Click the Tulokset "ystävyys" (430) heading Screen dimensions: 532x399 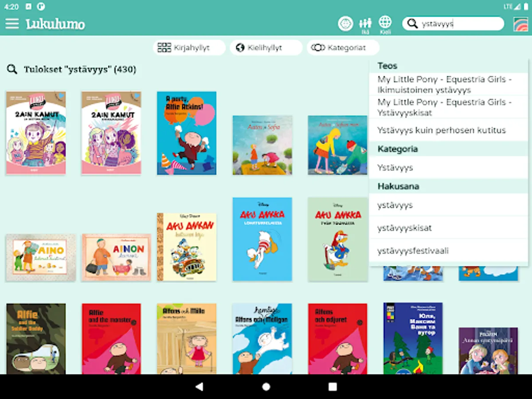tap(80, 70)
